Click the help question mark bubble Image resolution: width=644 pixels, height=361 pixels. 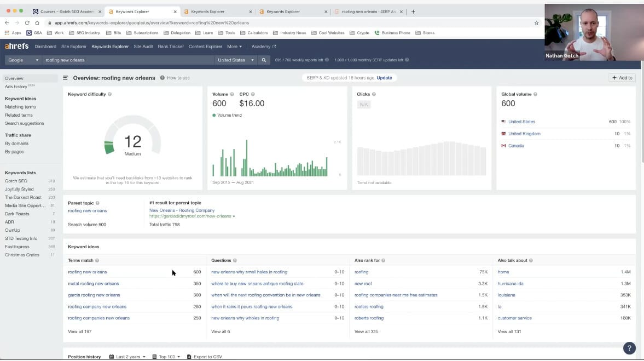(629, 348)
